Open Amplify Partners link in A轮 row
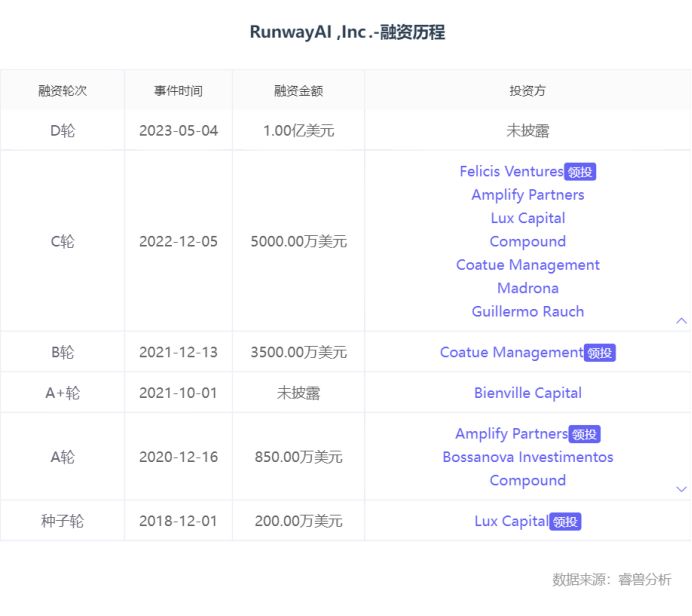 coord(511,434)
